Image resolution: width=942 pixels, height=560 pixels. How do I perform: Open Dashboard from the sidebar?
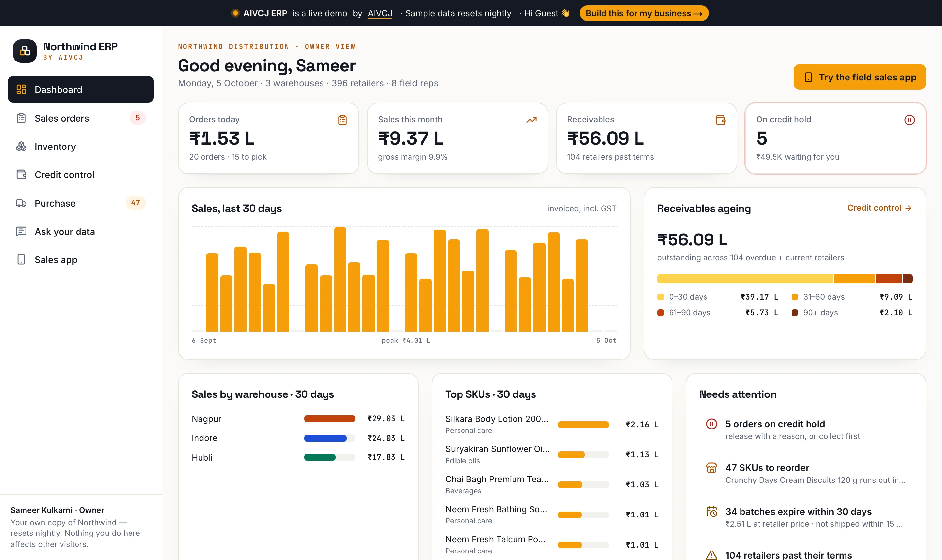(81, 89)
